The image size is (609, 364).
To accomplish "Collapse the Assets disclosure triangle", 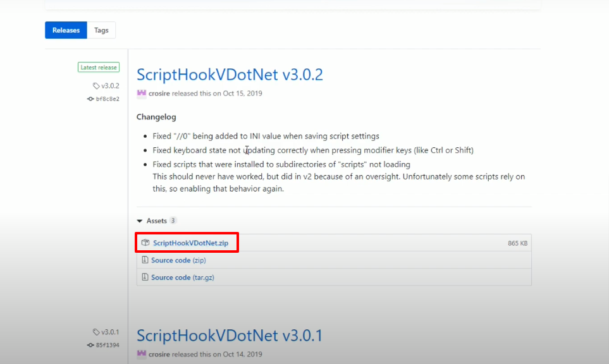I will point(139,221).
